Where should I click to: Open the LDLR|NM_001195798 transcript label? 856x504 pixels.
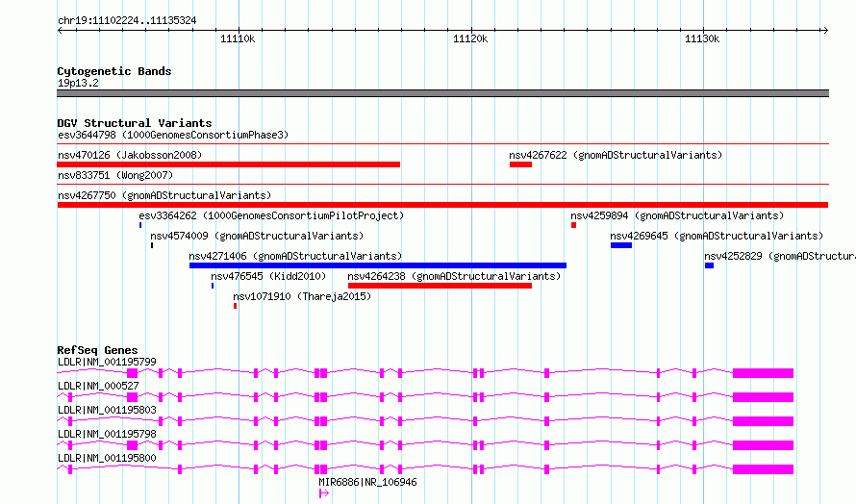(107, 434)
